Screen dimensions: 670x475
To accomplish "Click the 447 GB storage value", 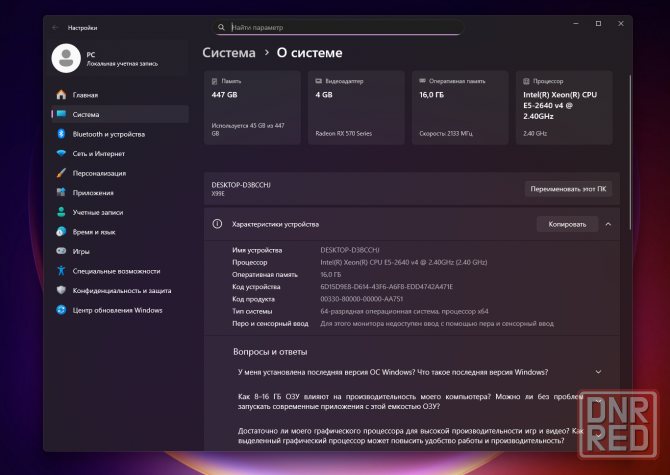I will (224, 95).
